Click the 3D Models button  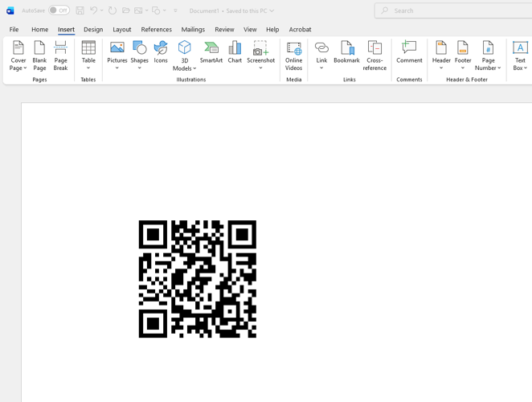[x=184, y=55]
